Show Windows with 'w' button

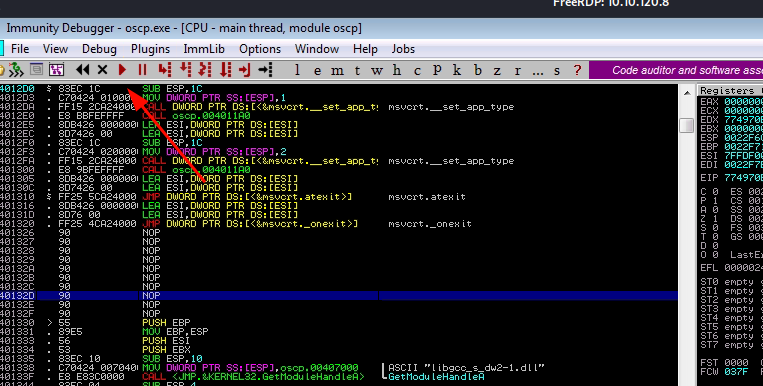[x=377, y=71]
